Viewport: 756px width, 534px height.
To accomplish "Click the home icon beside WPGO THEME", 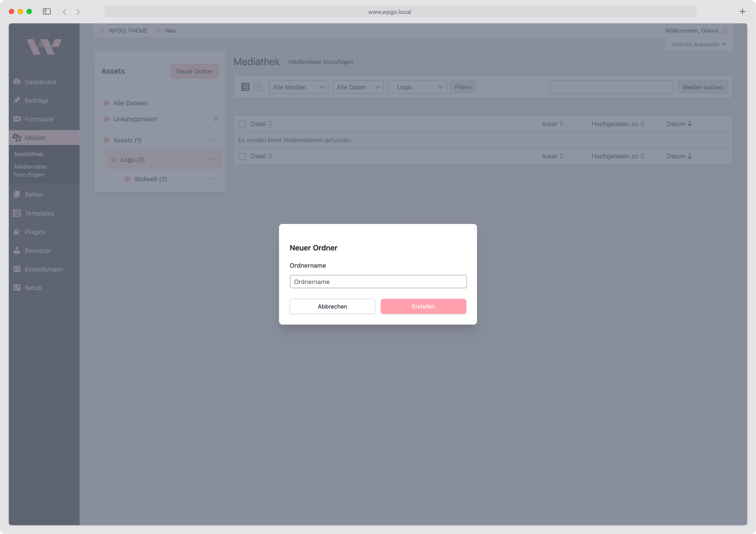I will tap(101, 30).
